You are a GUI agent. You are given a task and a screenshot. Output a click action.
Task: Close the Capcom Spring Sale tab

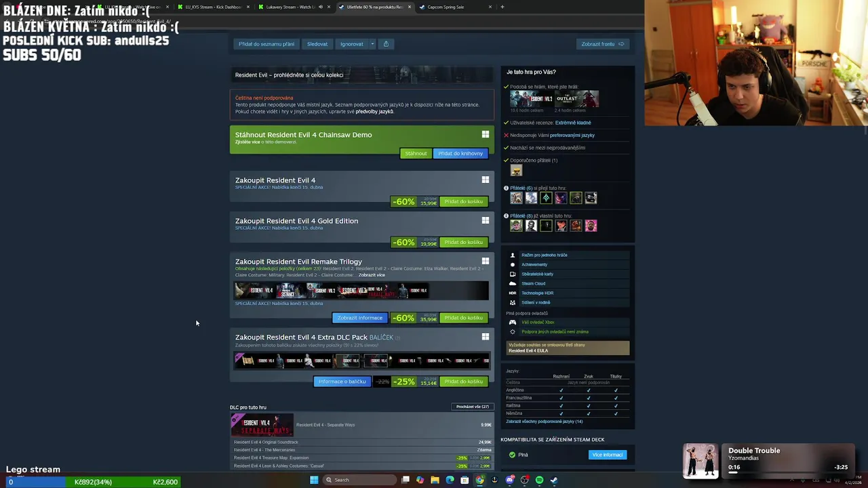(490, 7)
